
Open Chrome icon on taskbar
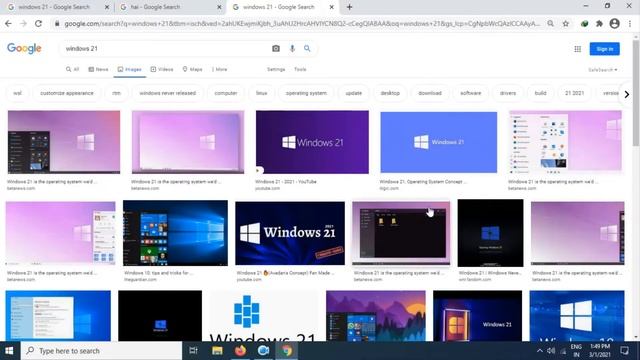click(x=287, y=351)
